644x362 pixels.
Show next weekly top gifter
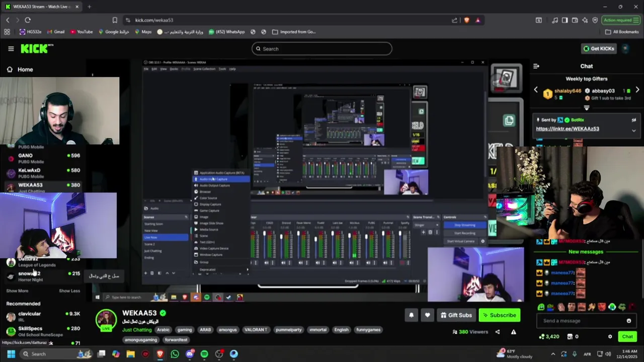pos(637,90)
